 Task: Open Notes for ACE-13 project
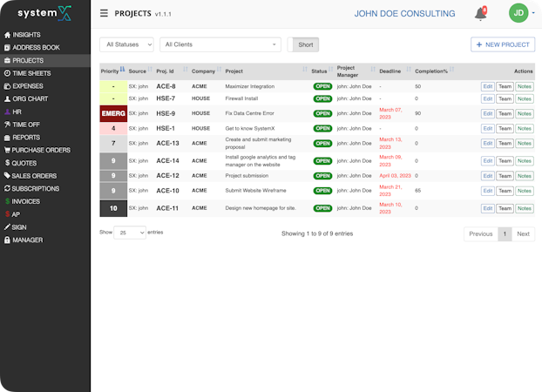(525, 144)
